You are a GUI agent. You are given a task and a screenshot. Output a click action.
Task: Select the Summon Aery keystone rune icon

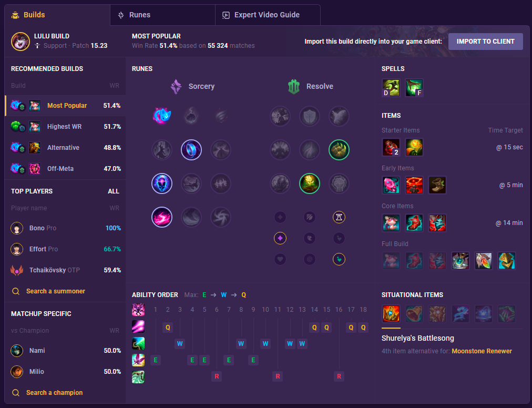coord(162,116)
